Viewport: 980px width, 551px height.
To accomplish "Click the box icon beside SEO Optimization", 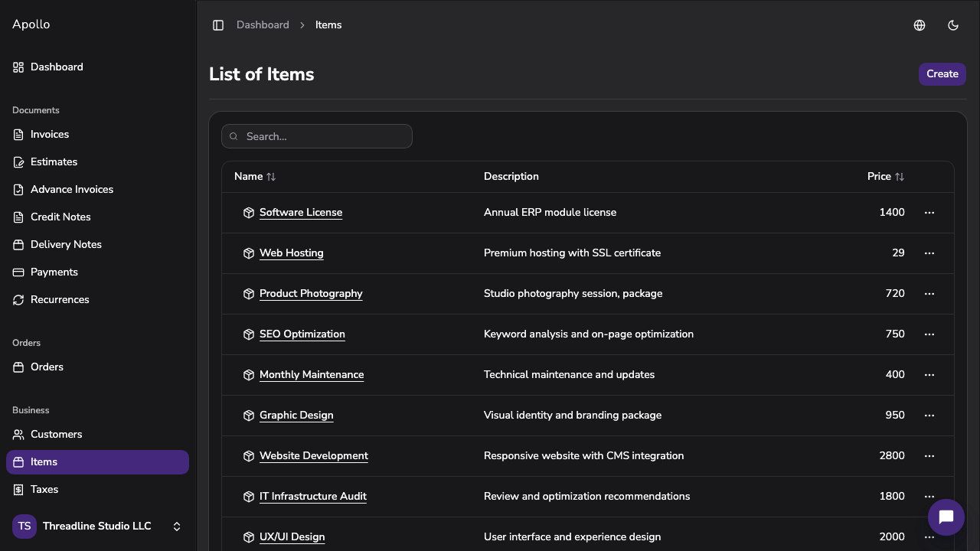I will [249, 334].
